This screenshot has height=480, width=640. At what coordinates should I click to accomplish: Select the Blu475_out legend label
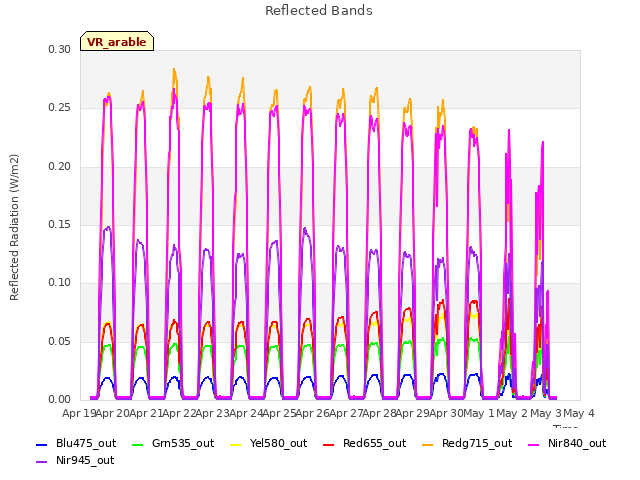pos(86,443)
